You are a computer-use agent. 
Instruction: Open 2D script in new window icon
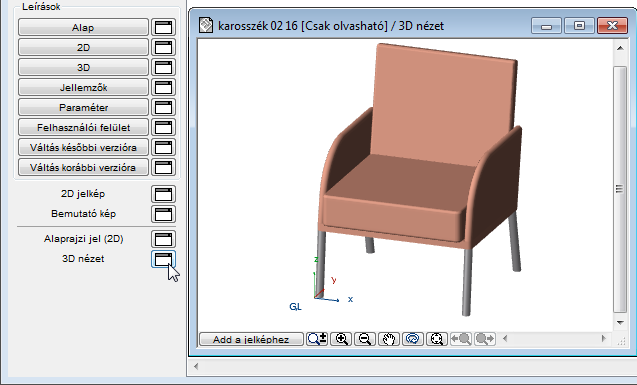click(164, 47)
